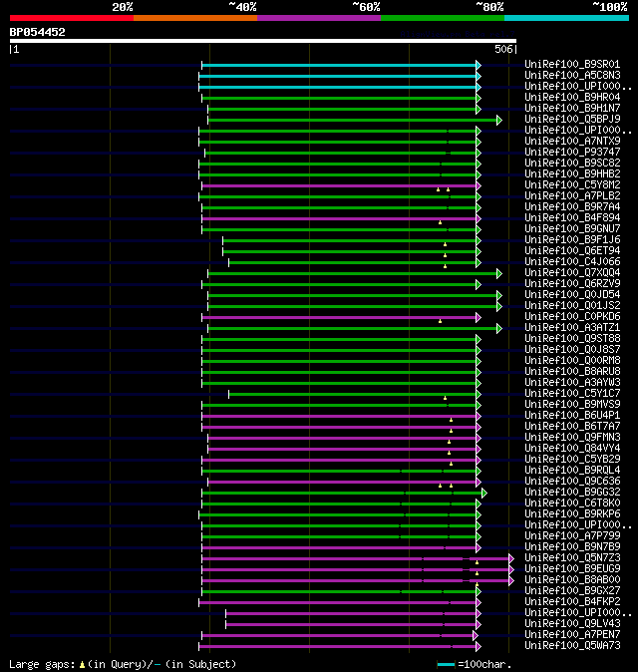Open UniRef100_A3ATZ1 entry
The image size is (638, 672).
(572, 328)
